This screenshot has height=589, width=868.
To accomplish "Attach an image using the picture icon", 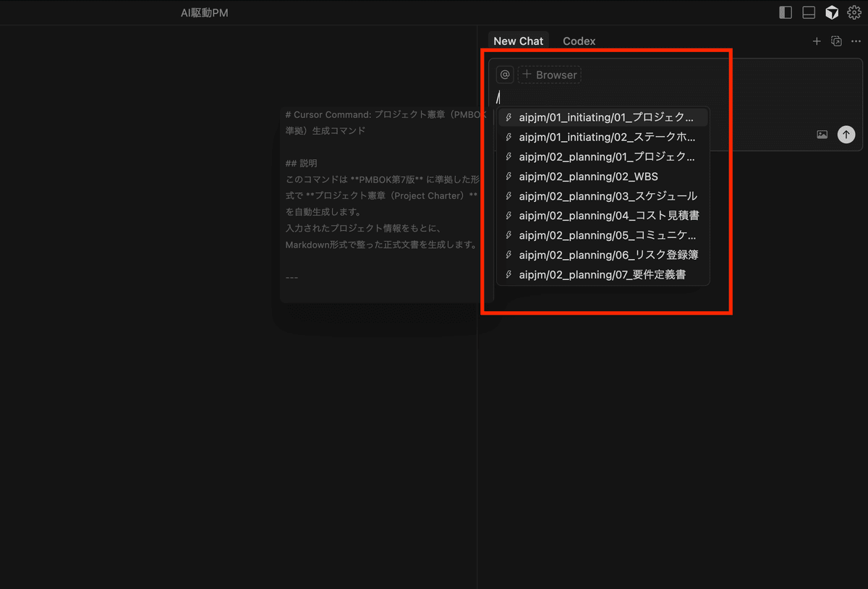I will coord(822,135).
